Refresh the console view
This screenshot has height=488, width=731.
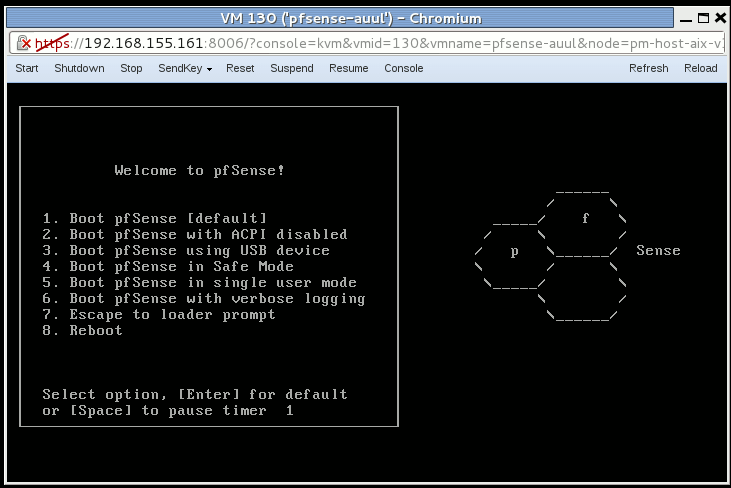point(648,68)
